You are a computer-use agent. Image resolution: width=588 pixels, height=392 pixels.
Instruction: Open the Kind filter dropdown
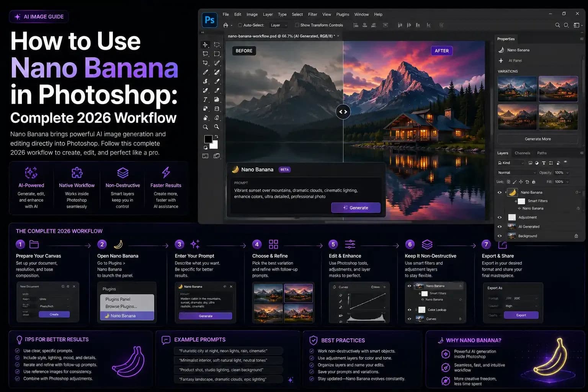511,163
